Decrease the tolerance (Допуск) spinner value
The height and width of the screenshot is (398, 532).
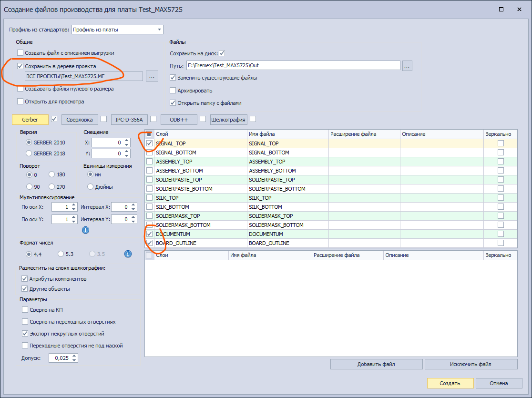pos(74,360)
